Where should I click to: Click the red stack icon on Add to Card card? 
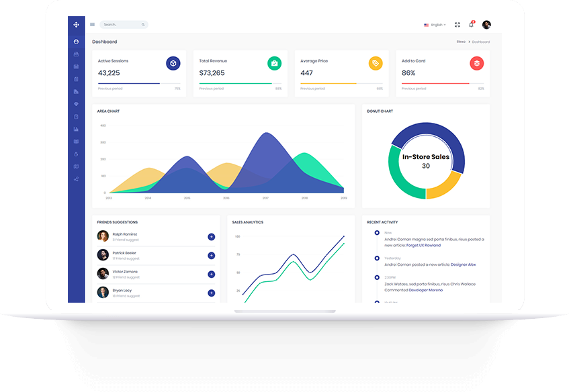[476, 63]
